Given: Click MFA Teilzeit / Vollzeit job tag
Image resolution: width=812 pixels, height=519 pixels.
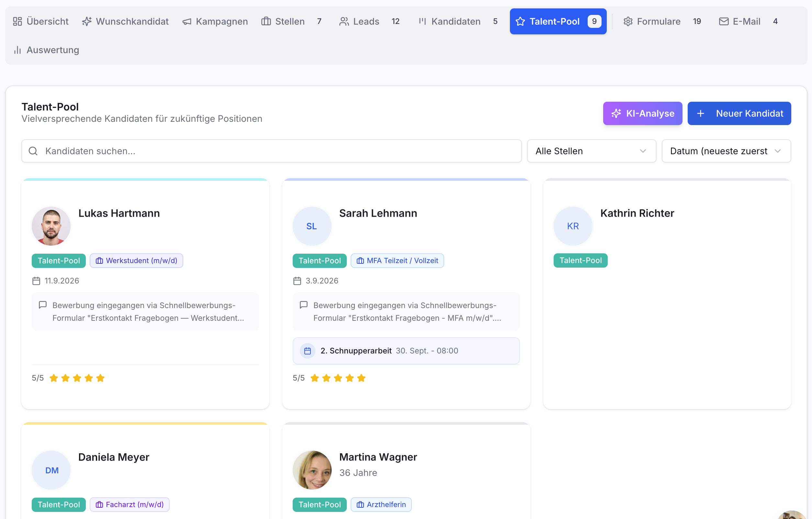Looking at the screenshot, I should coord(397,260).
